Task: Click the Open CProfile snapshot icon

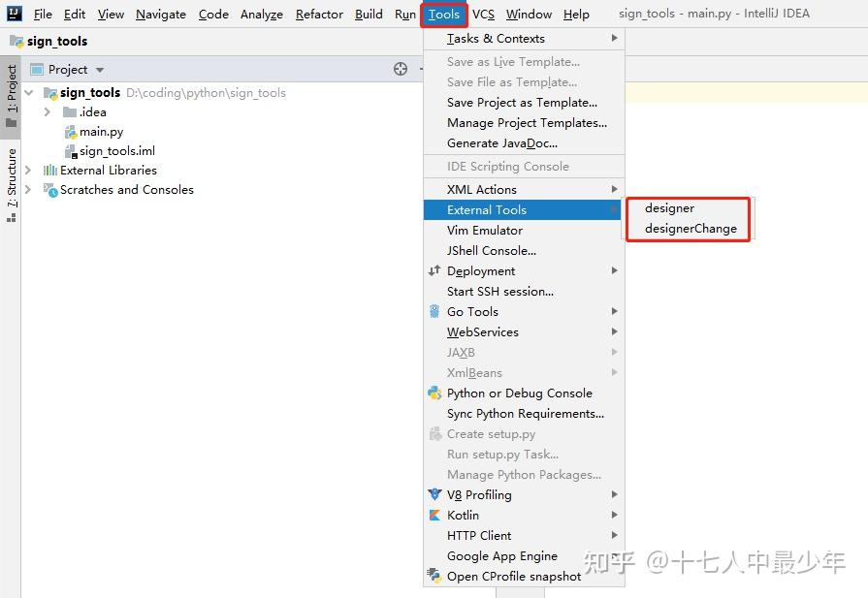Action: click(434, 576)
